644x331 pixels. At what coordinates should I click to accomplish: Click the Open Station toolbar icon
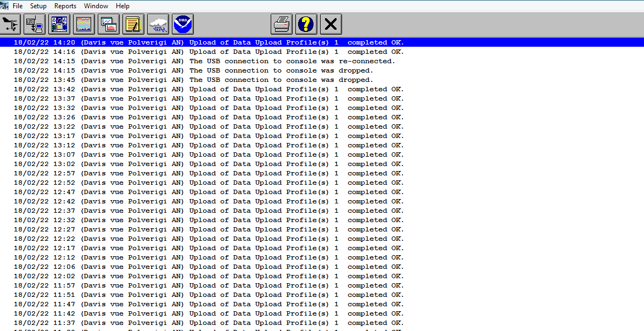click(x=10, y=24)
